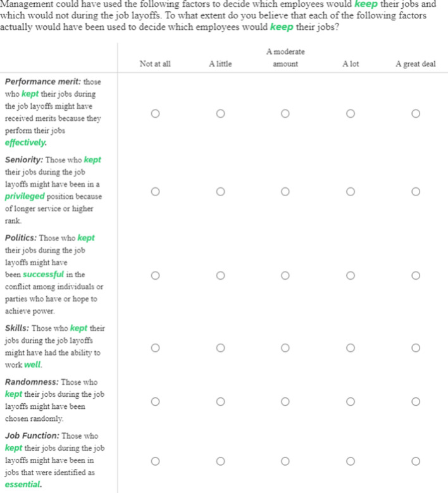Select 'A little' for Seniority
448x493 pixels.
(220, 192)
